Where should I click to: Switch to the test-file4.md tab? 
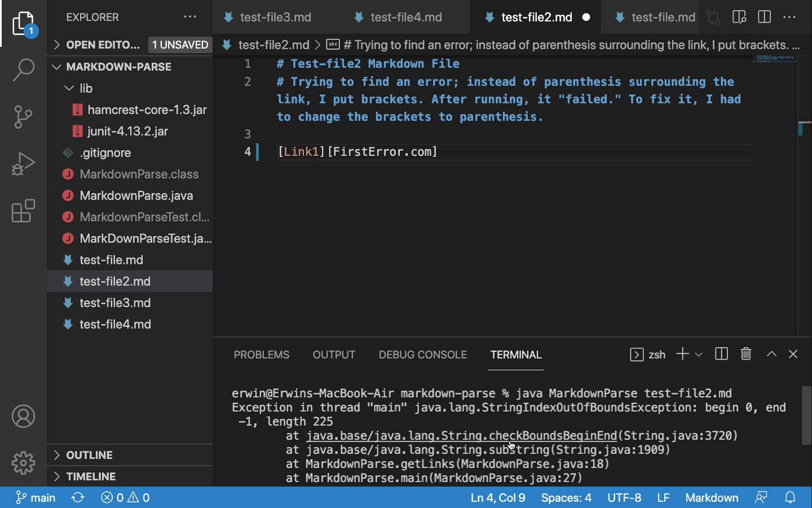pos(406,17)
